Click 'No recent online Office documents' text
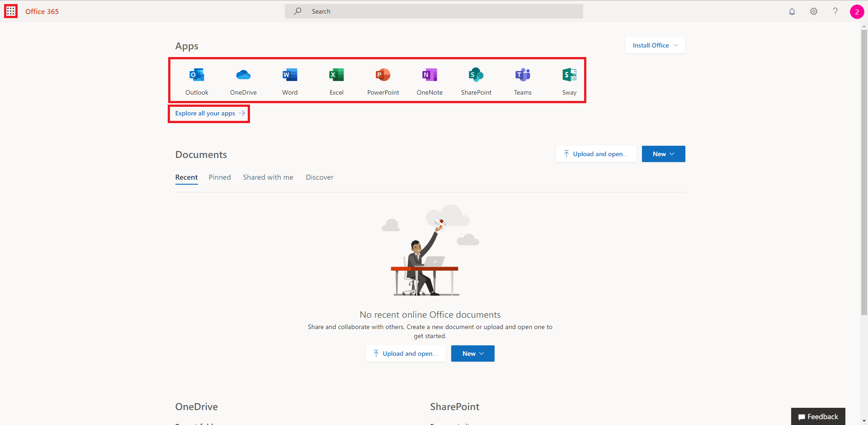 pyautogui.click(x=430, y=315)
